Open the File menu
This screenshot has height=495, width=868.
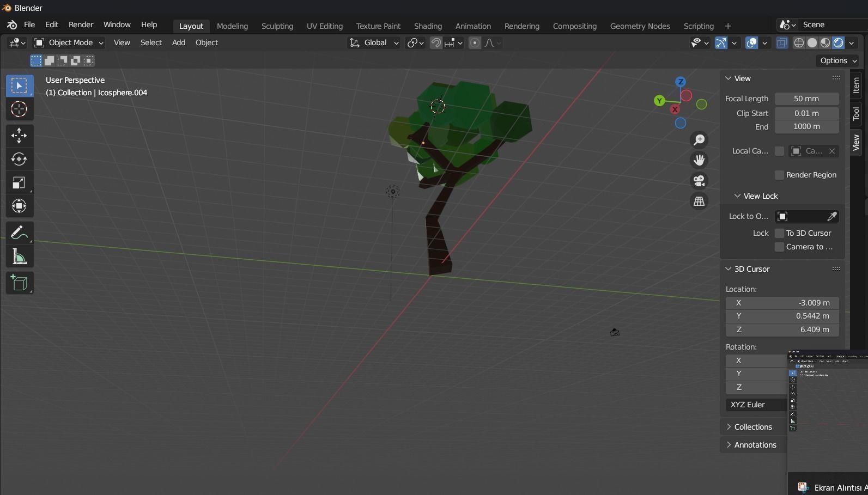click(x=29, y=25)
